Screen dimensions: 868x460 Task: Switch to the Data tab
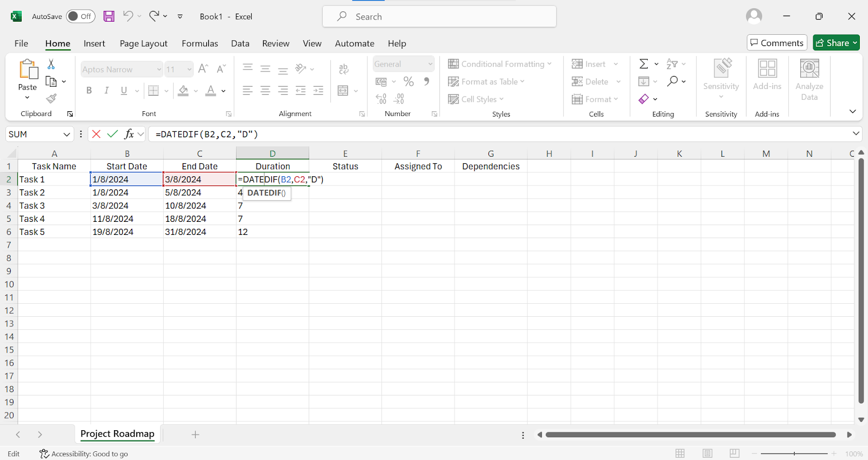pos(240,43)
